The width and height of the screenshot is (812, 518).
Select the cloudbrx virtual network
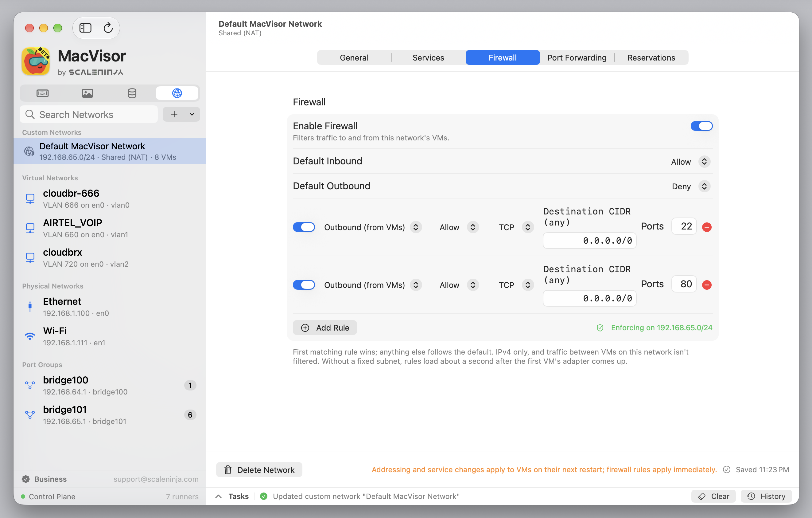coord(110,258)
